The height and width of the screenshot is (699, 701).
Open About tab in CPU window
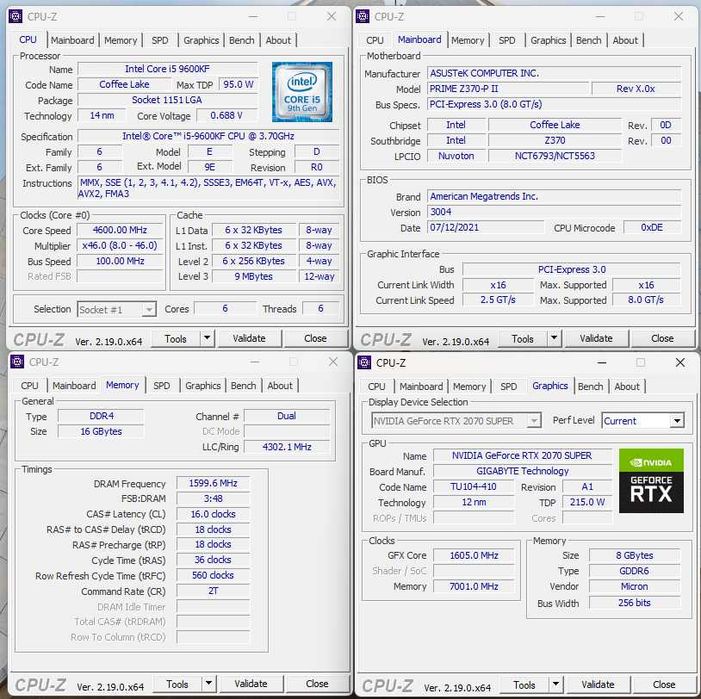coord(279,40)
